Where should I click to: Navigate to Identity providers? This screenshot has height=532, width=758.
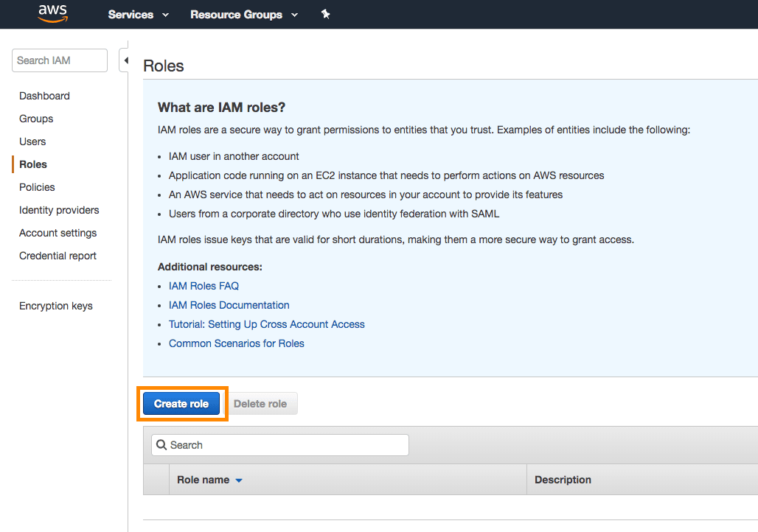tap(59, 210)
